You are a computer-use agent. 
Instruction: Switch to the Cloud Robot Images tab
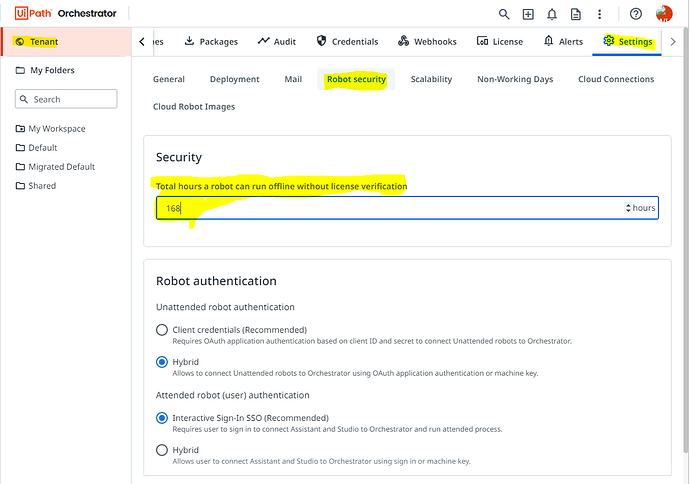click(194, 107)
